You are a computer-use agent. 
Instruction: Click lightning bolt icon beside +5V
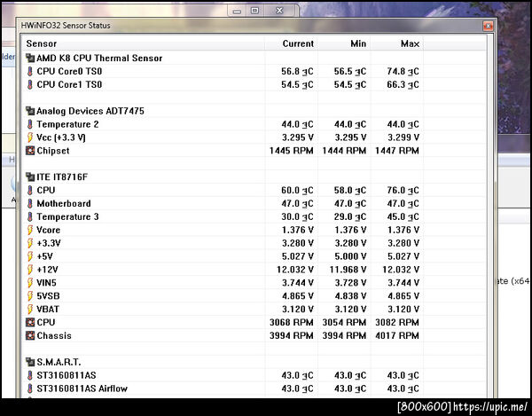[x=30, y=256]
